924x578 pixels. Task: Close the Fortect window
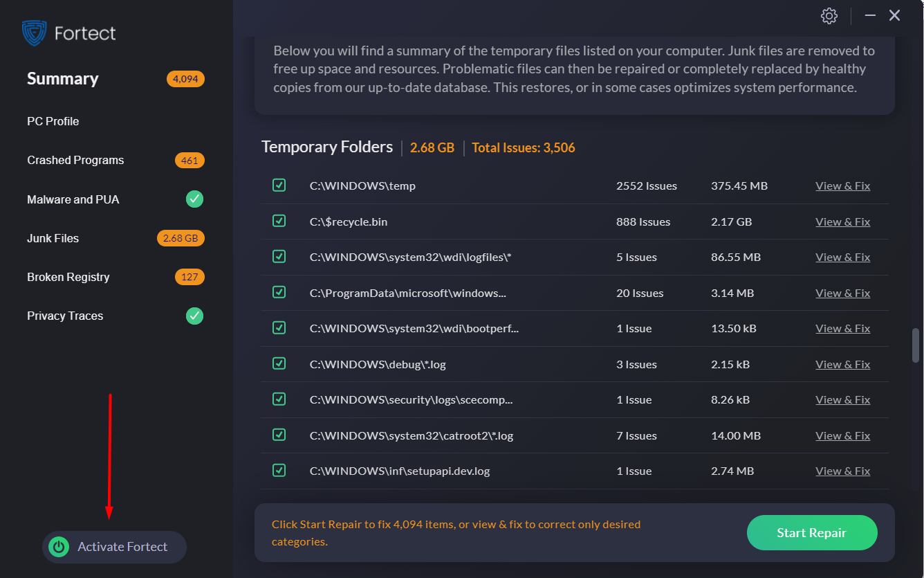[895, 15]
